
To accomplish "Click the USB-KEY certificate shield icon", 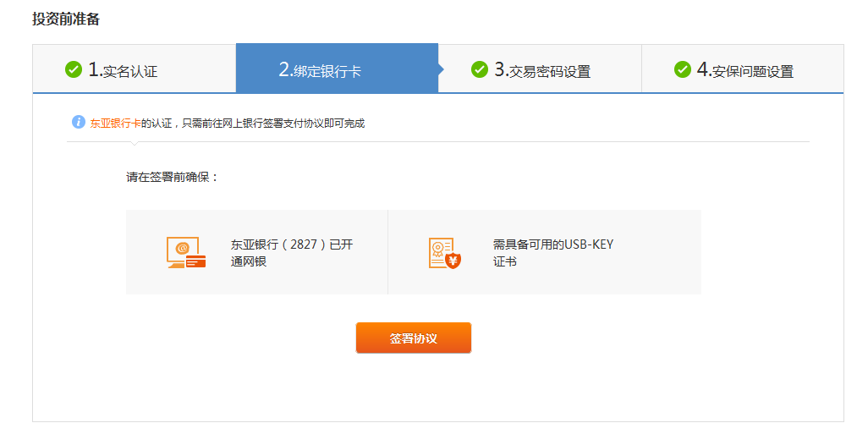I will [445, 253].
